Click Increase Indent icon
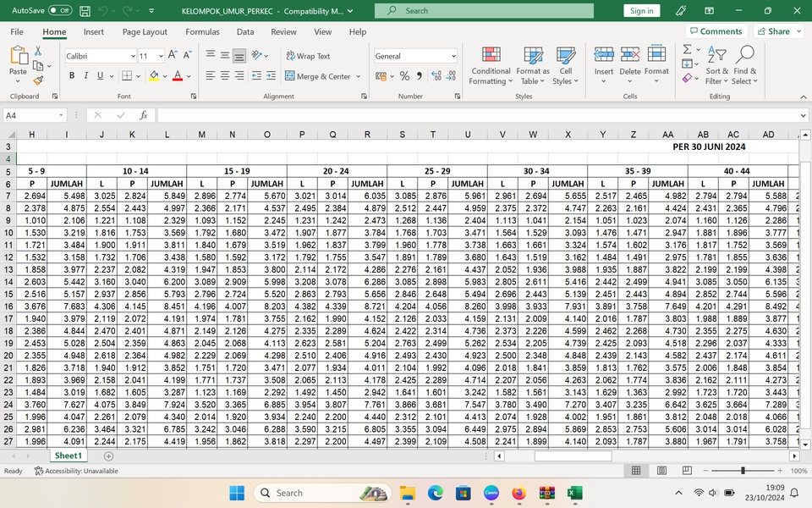 coord(271,75)
